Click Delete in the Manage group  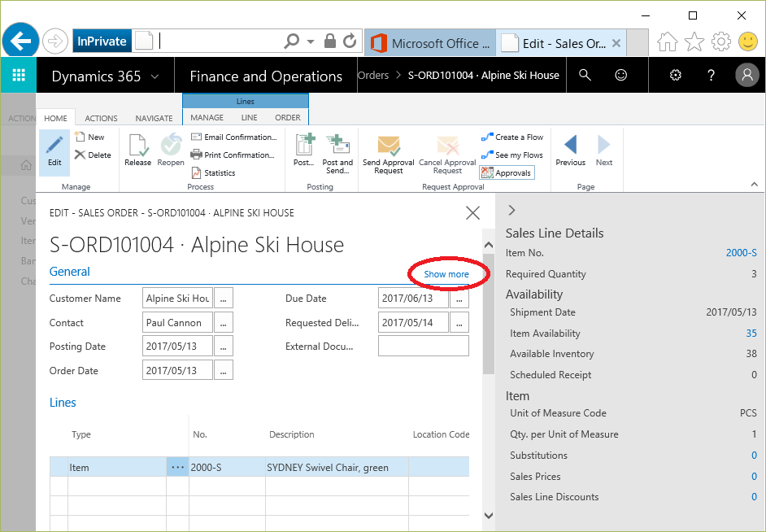[x=93, y=155]
